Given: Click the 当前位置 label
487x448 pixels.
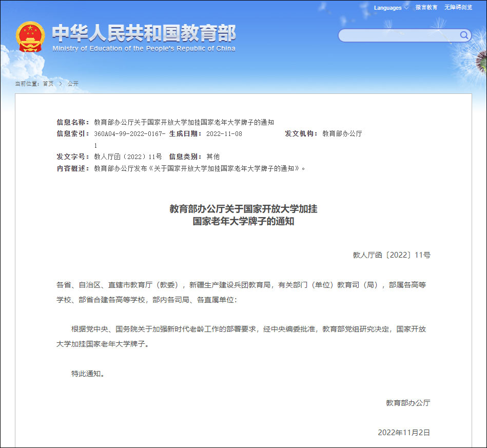Looking at the screenshot, I should [27, 84].
